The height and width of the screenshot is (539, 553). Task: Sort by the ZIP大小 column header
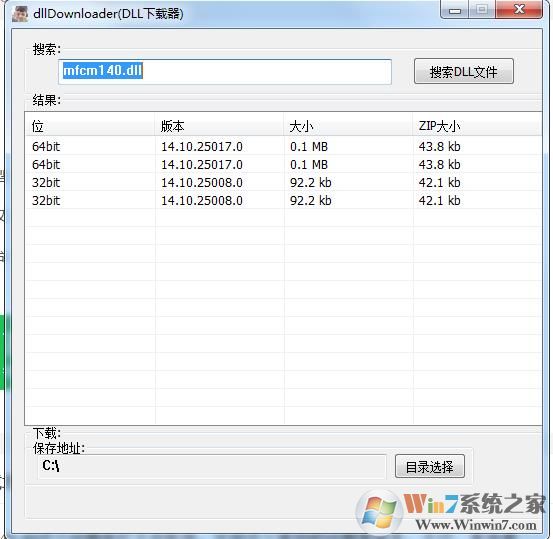477,126
